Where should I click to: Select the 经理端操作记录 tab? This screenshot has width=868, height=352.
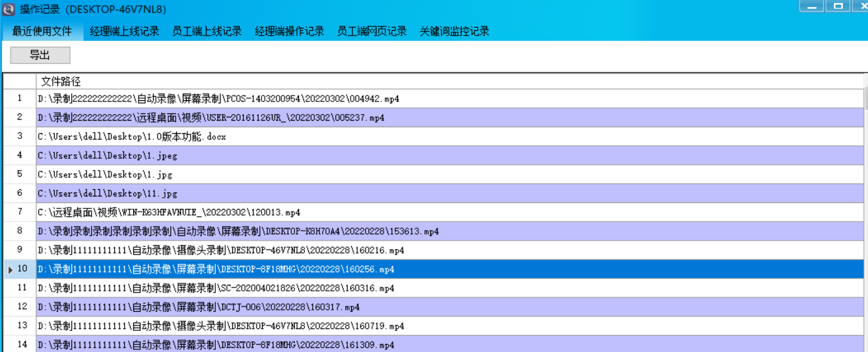[x=289, y=31]
